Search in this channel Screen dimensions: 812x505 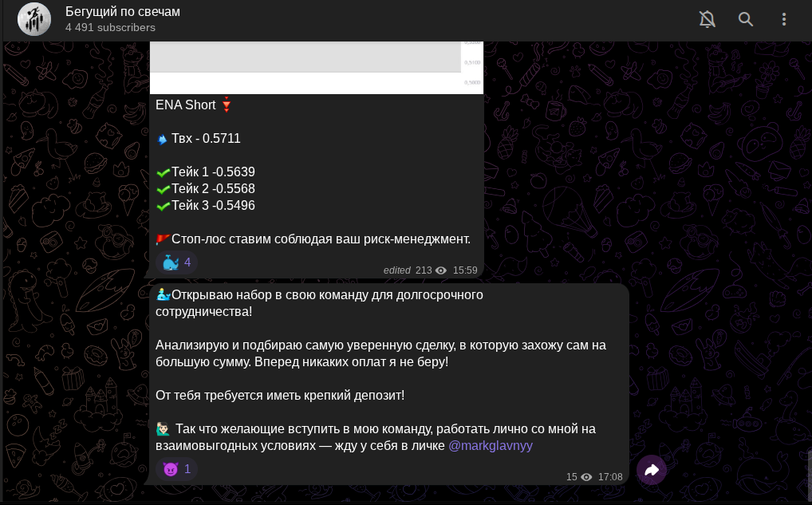(x=746, y=19)
